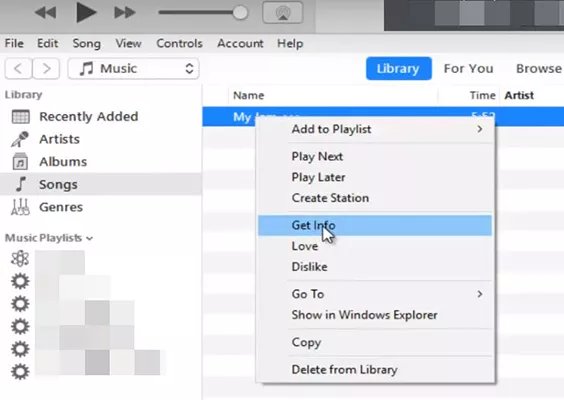Viewport: 564px width, 400px height.
Task: Click the second gear smart playlist icon
Action: [20, 304]
